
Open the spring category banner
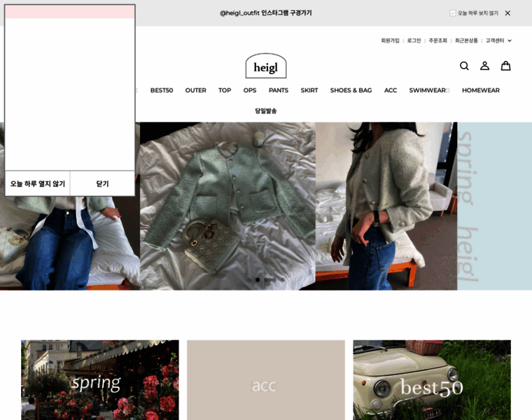point(99,380)
